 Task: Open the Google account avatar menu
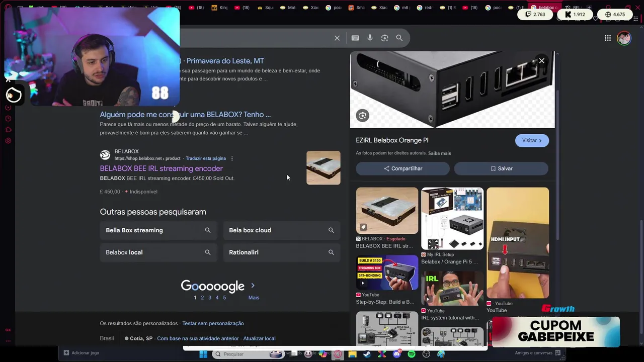[x=624, y=38]
